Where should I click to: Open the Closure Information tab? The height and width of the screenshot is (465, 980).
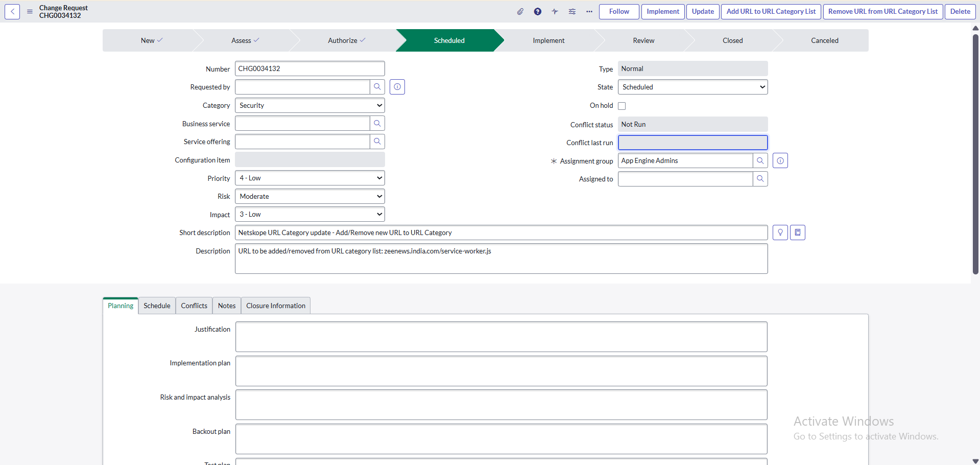(x=276, y=306)
